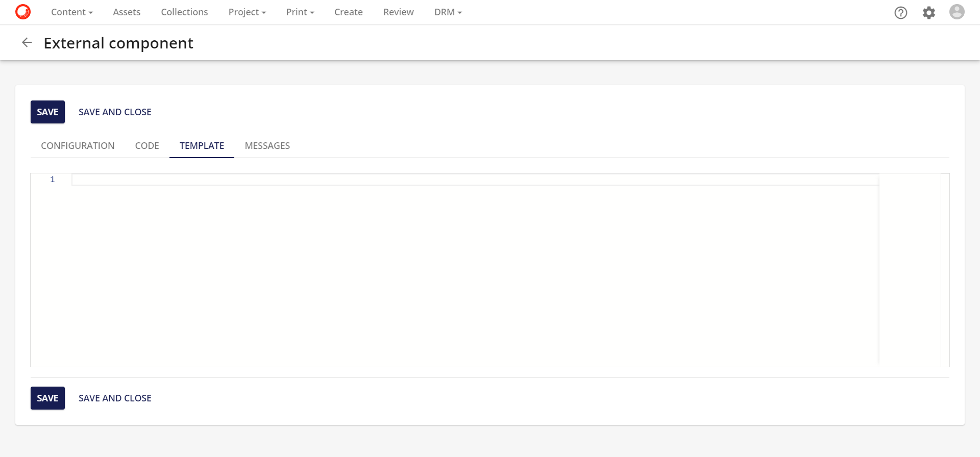Click the top Save button
Viewport: 980px width, 457px height.
[x=47, y=112]
